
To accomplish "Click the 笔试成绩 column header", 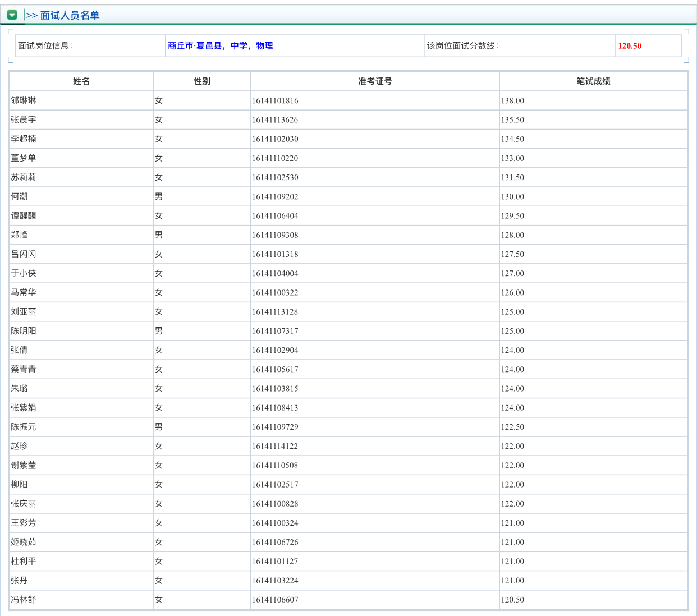I will click(593, 81).
